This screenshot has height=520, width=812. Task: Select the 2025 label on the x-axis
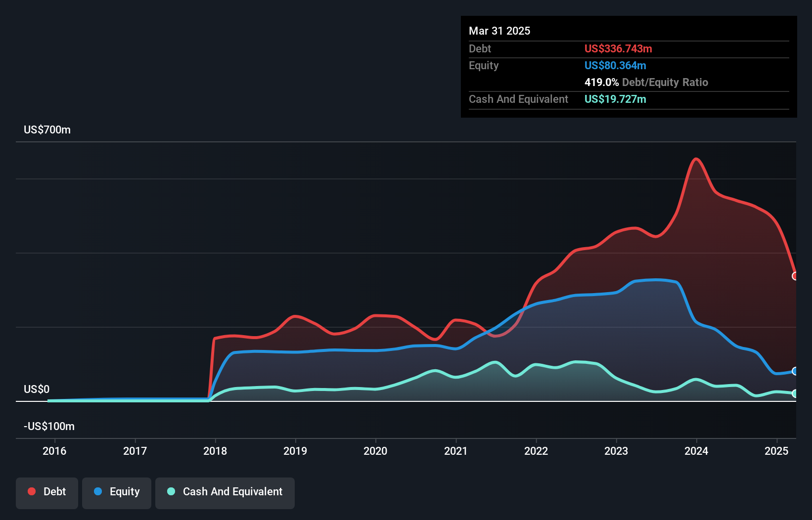coord(776,451)
